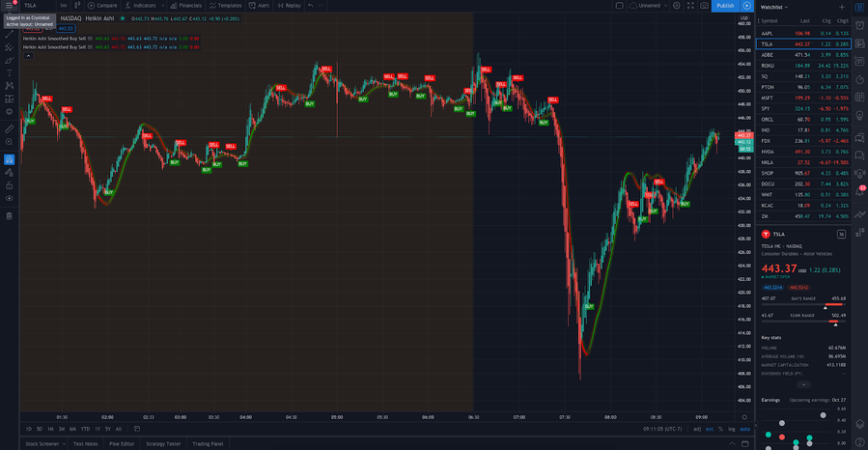Change the 1m interval selector
The height and width of the screenshot is (450, 868).
(x=63, y=6)
